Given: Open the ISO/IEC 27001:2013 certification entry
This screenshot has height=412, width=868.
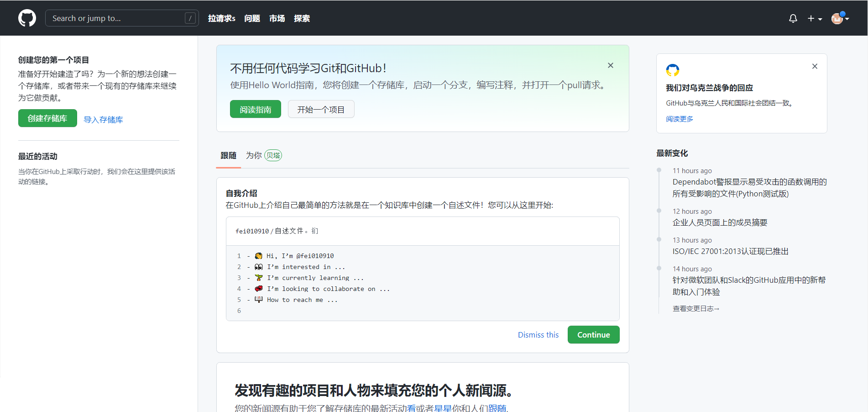Looking at the screenshot, I should pos(730,251).
